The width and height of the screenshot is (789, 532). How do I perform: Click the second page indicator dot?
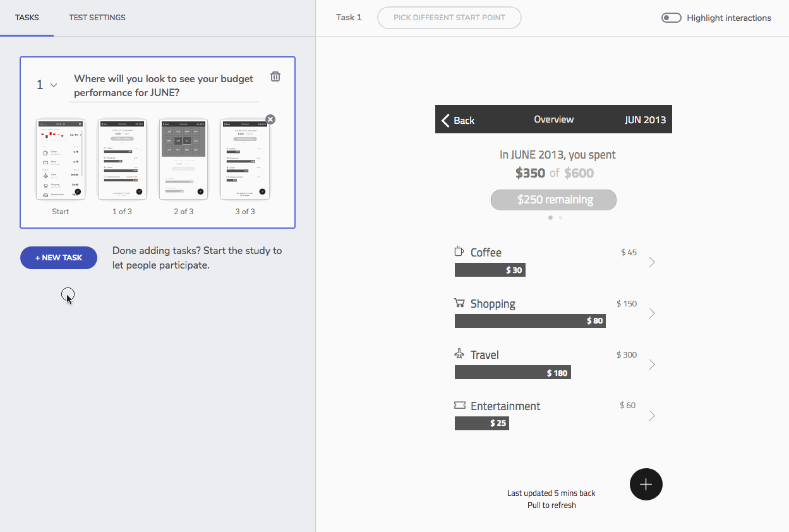[561, 217]
